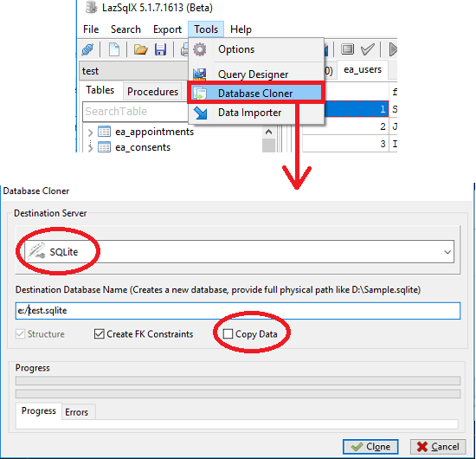Click the new blank document icon
The image size is (476, 459).
(x=114, y=49)
